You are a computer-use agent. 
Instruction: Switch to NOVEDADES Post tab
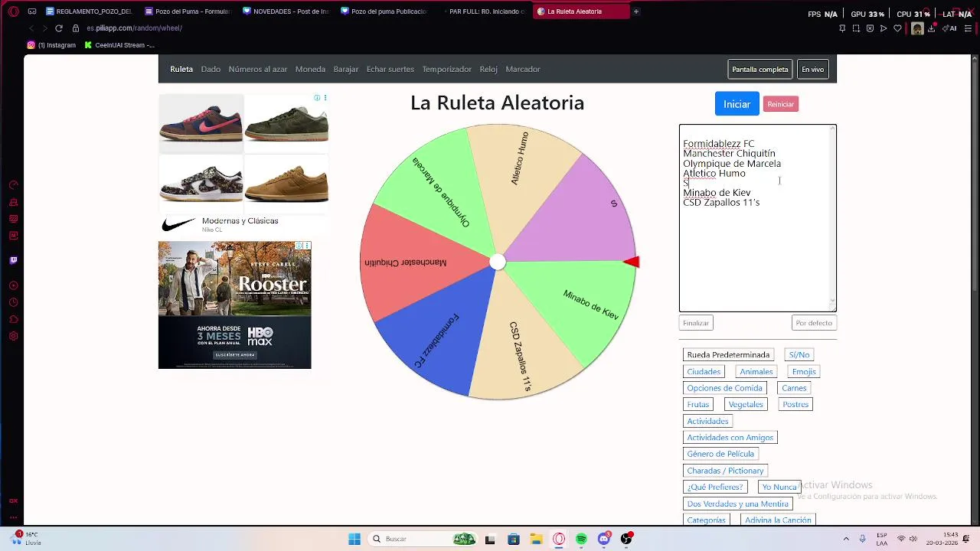coord(285,11)
